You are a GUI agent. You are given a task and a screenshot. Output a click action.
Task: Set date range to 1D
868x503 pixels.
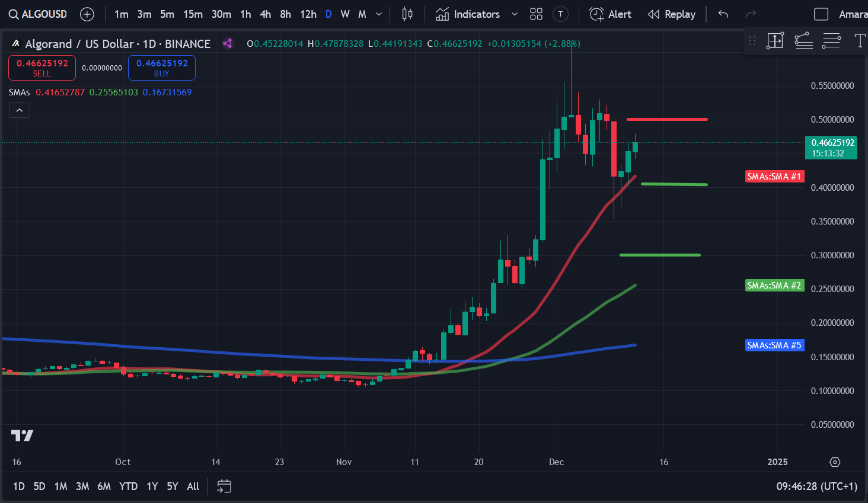19,486
